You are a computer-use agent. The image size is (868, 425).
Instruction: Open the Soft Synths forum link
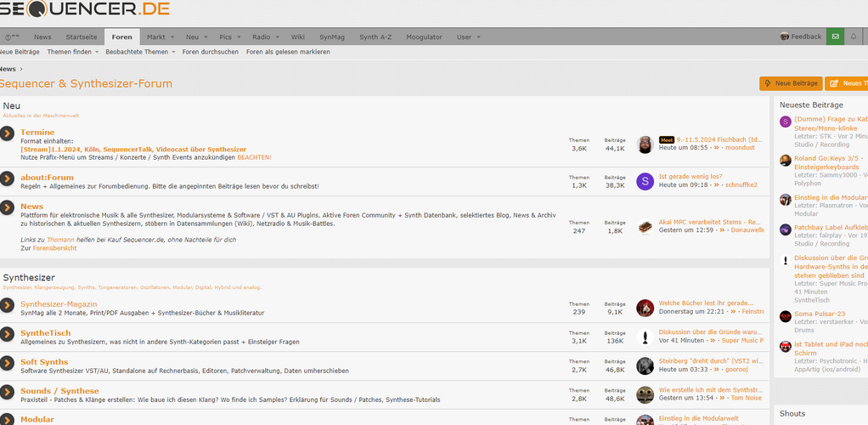coord(44,362)
